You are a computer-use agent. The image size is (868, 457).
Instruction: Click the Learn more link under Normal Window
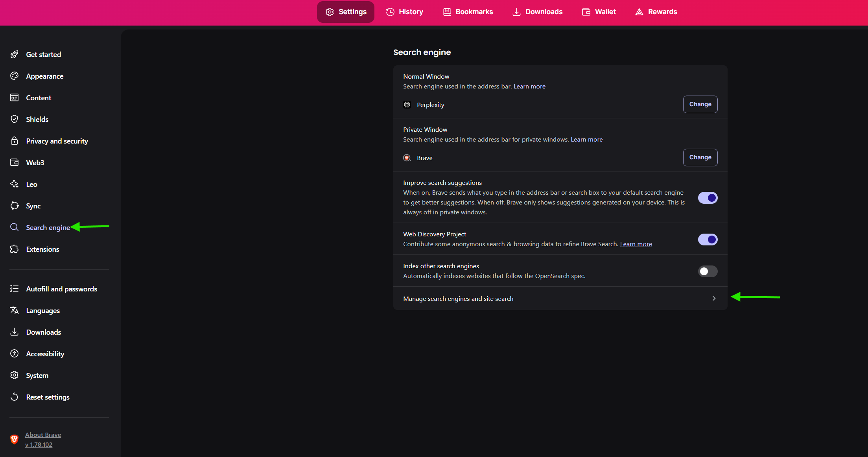point(529,86)
